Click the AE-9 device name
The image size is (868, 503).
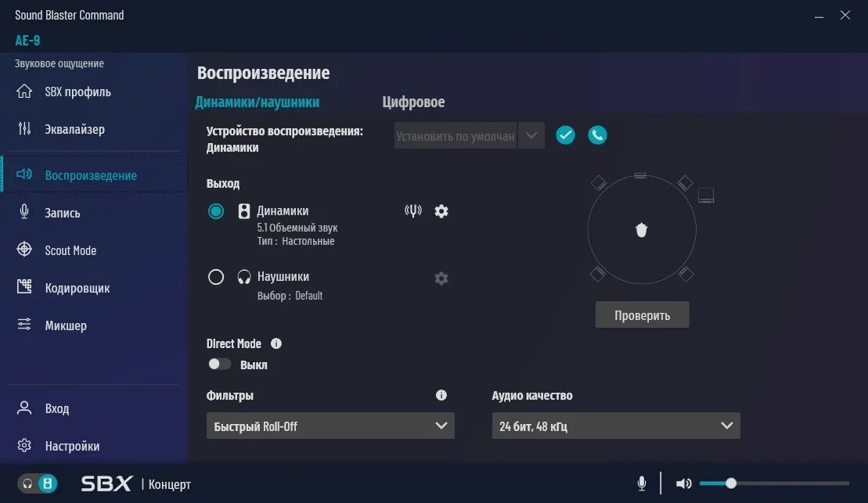point(27,41)
